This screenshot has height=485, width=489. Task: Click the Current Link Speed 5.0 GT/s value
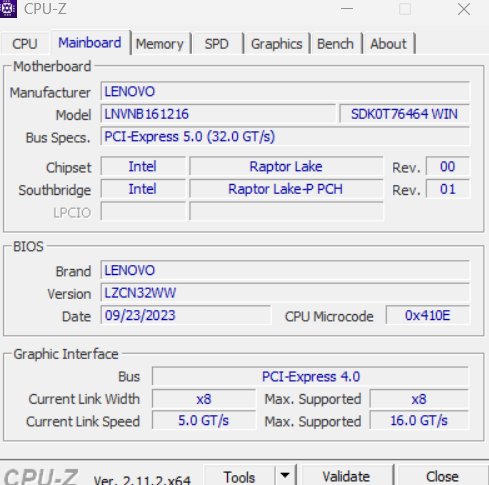(x=204, y=420)
